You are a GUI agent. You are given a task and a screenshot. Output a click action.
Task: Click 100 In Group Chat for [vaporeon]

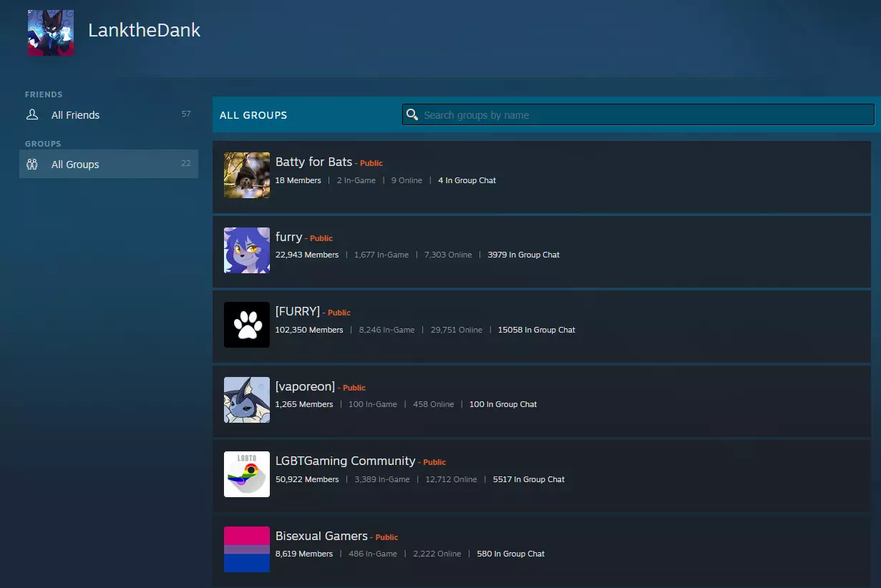pyautogui.click(x=503, y=404)
